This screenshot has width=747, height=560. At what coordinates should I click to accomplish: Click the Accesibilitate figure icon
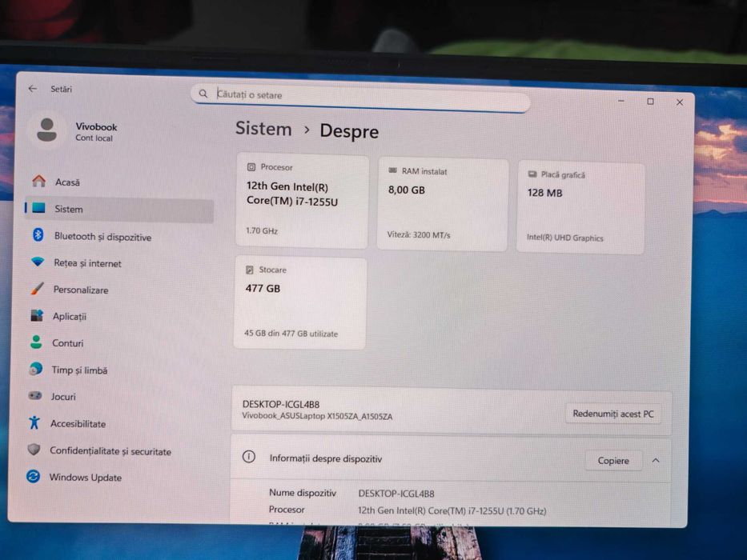point(34,422)
